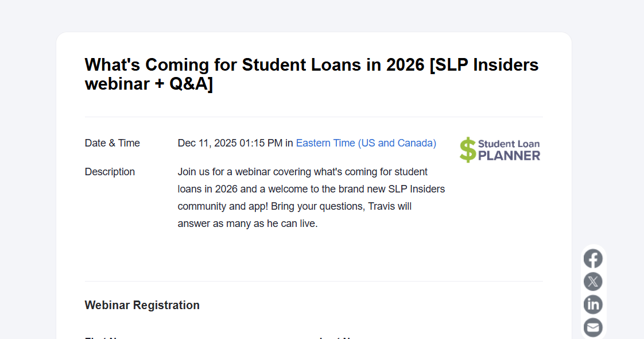The image size is (644, 339).
Task: Share the webinar on LinkedIn
Action: [593, 305]
